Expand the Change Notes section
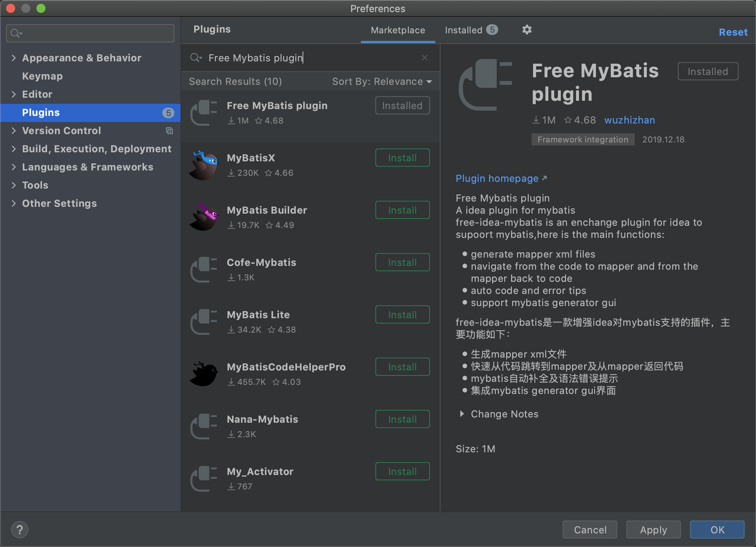The image size is (756, 547). click(x=462, y=414)
